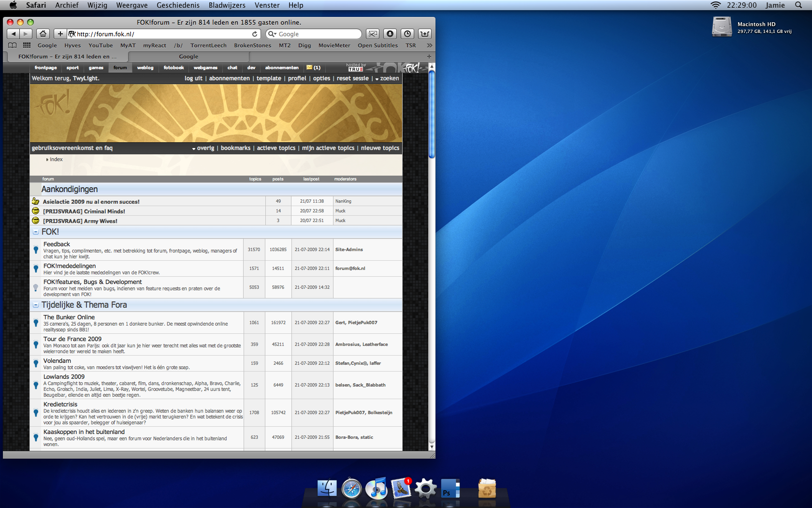Open the zoeken dropdown in user bar

pyautogui.click(x=387, y=78)
